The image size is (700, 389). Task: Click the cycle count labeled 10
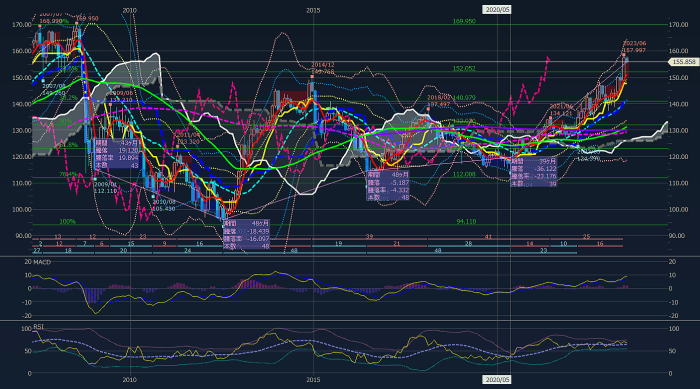coord(563,244)
